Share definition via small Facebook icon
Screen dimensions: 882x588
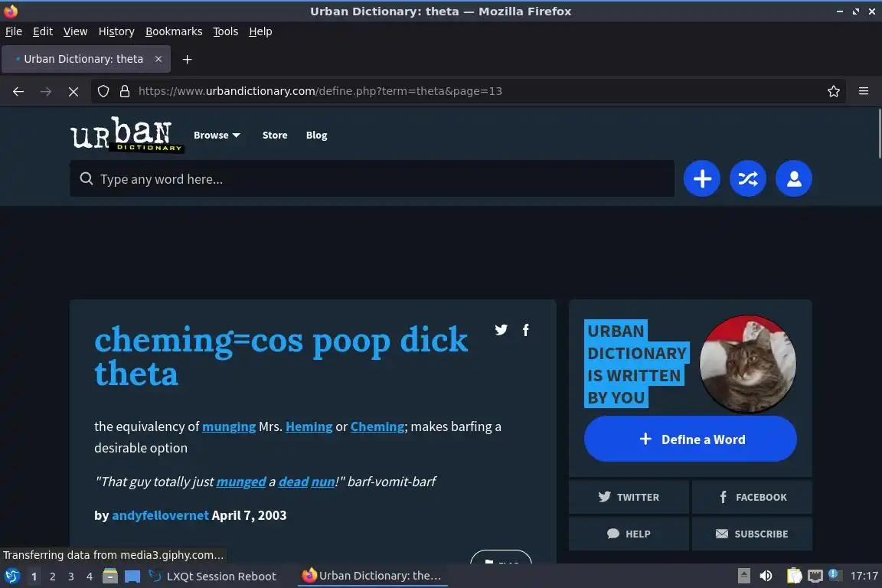click(x=525, y=330)
